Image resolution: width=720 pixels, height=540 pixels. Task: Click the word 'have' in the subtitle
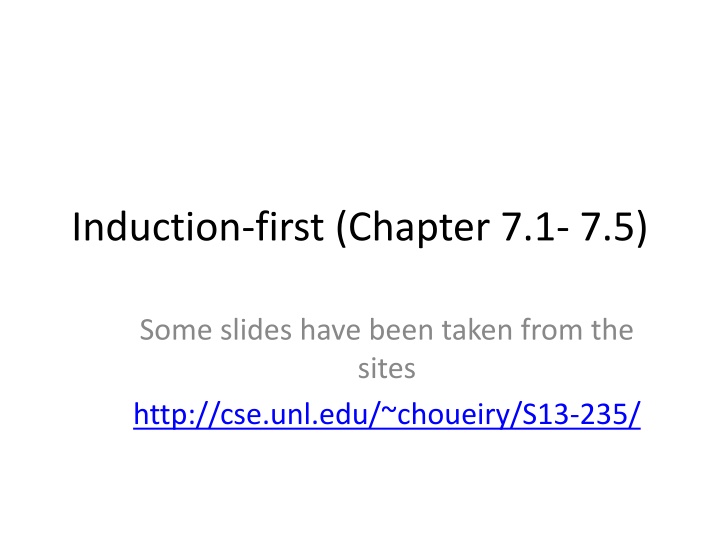(331, 330)
